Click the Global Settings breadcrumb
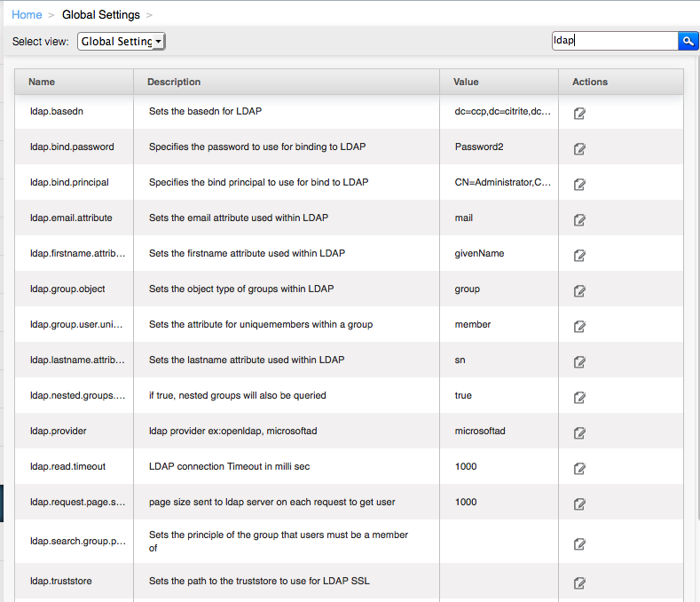The width and height of the screenshot is (700, 602). (100, 14)
